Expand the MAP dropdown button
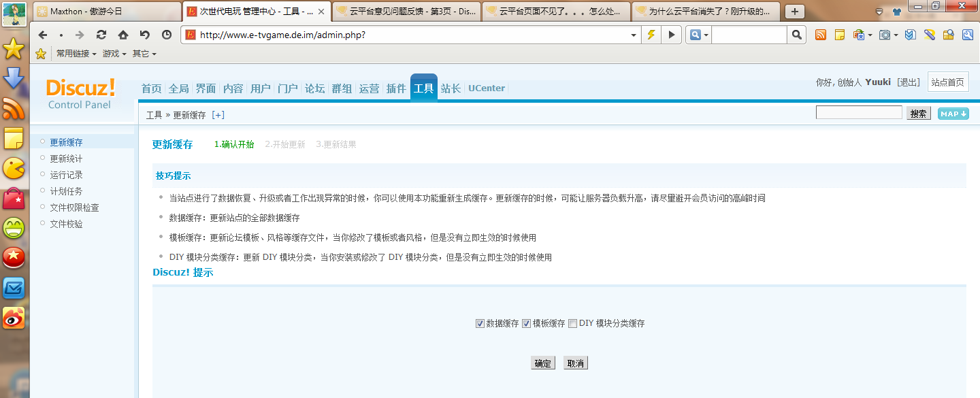The width and height of the screenshot is (980, 398). 953,114
